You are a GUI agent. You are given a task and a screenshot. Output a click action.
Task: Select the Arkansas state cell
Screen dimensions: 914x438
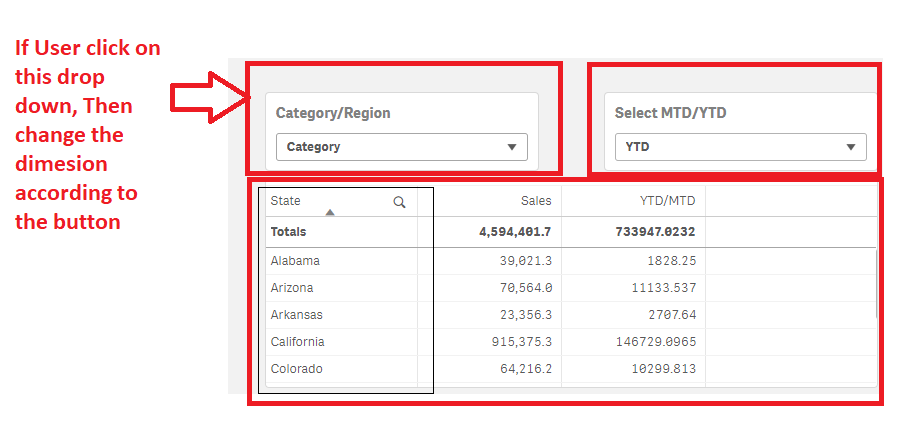(297, 314)
